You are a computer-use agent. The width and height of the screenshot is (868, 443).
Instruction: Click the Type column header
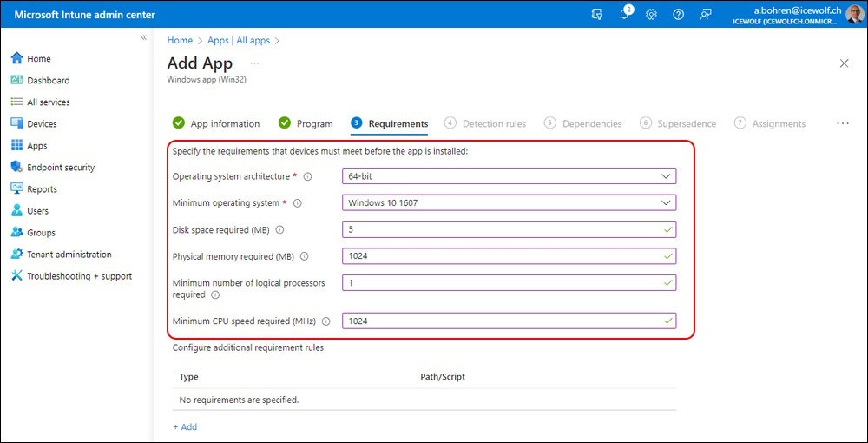(188, 377)
